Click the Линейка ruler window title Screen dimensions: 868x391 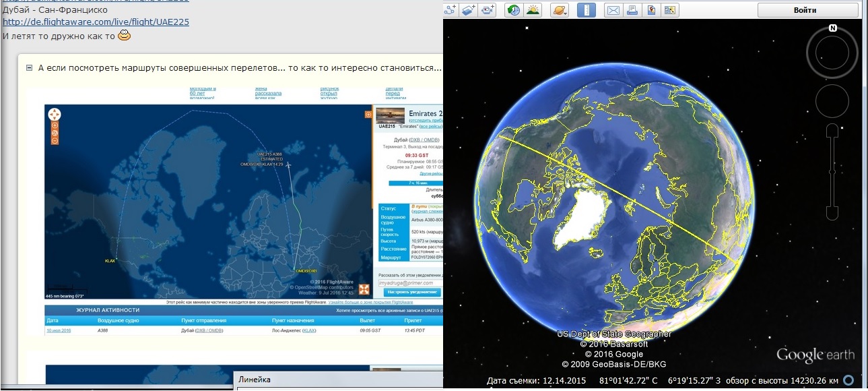point(255,380)
